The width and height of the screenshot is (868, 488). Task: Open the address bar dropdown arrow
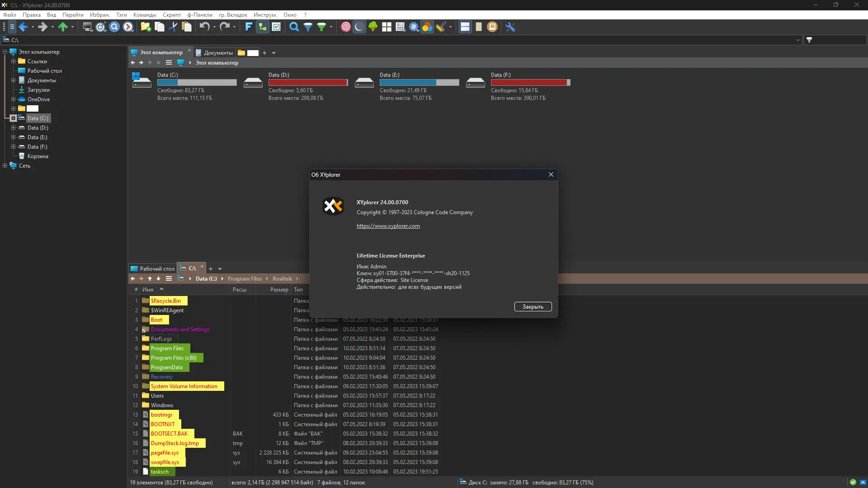pyautogui.click(x=798, y=40)
